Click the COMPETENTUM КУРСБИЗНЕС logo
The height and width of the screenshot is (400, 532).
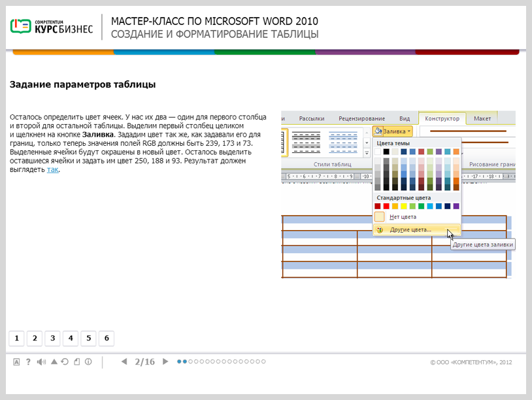pos(52,26)
